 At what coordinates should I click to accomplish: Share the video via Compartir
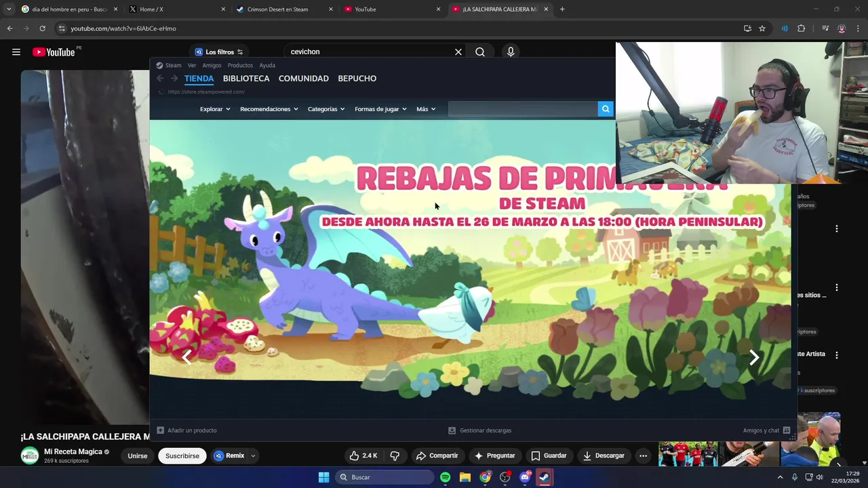tap(437, 455)
